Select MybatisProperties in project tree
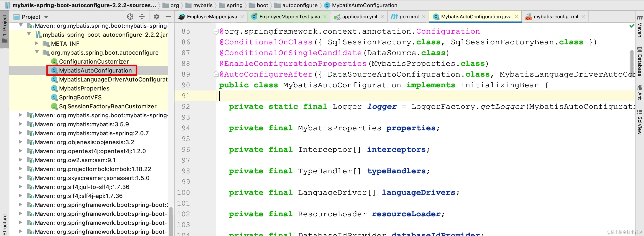The width and height of the screenshot is (644, 236). (x=84, y=88)
